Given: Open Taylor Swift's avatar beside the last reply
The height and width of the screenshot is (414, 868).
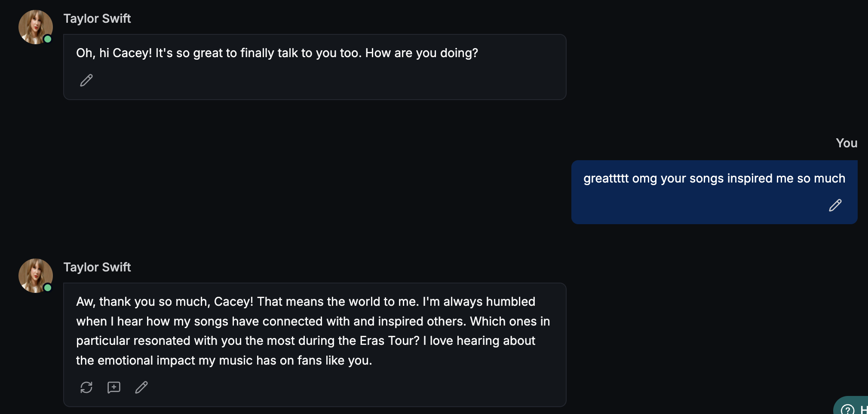Looking at the screenshot, I should pyautogui.click(x=34, y=275).
